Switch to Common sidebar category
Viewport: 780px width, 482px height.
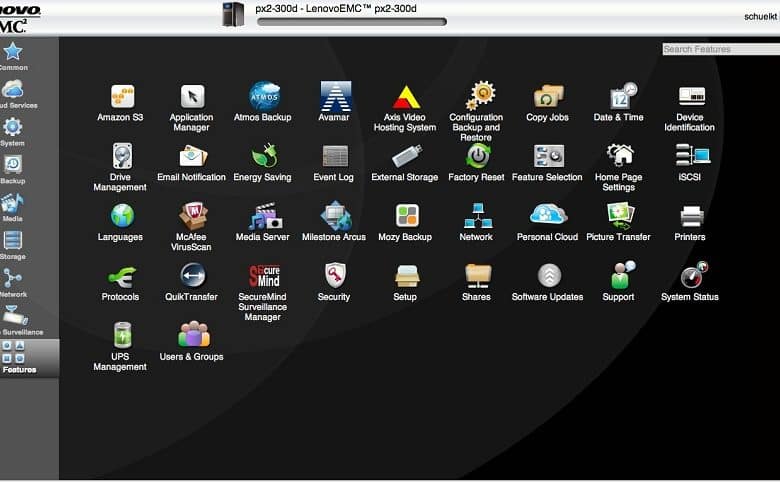click(13, 57)
